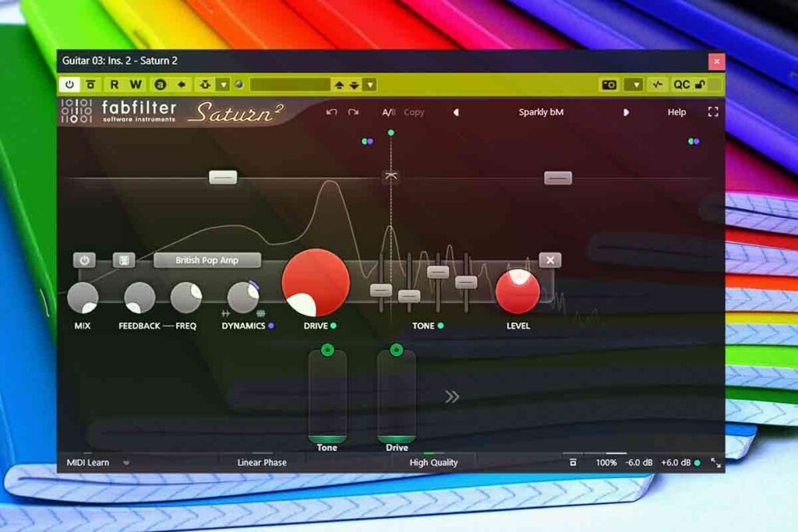The height and width of the screenshot is (532, 798).
Task: Enable automation Read (R) button
Action: tap(114, 84)
